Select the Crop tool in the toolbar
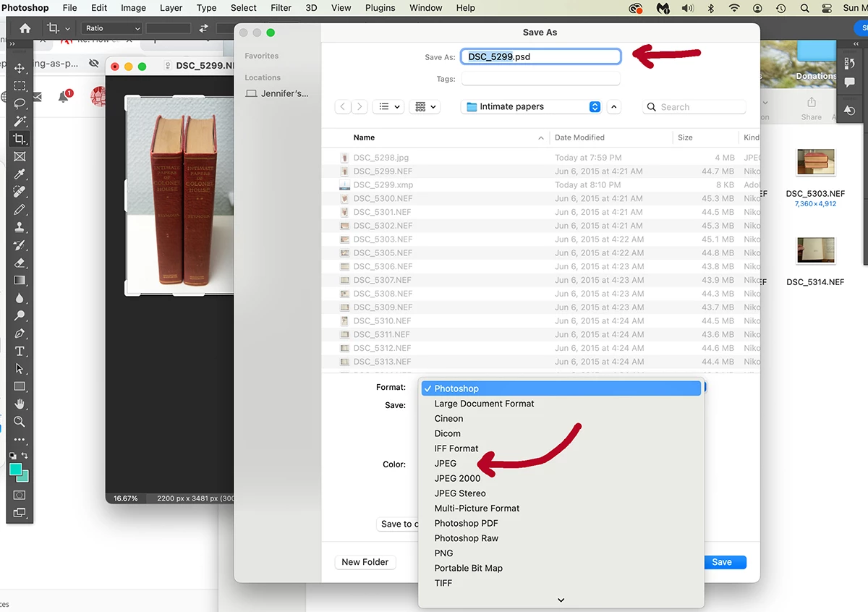868x612 pixels. tap(20, 139)
